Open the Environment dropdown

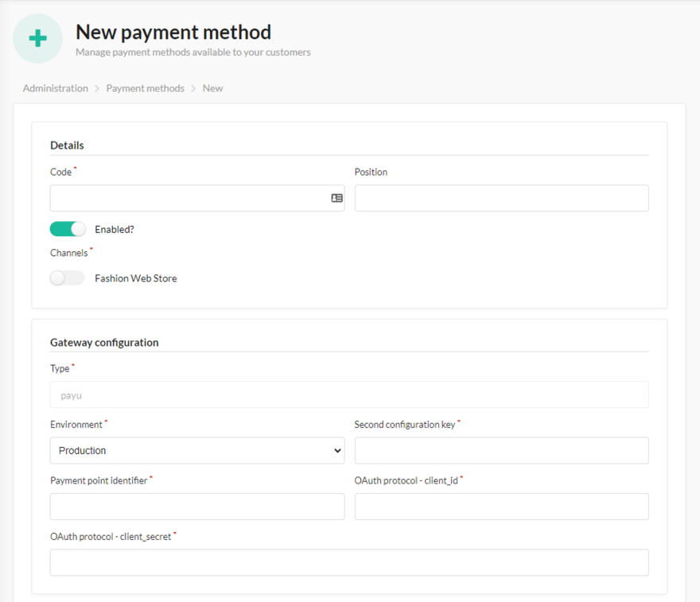tap(197, 450)
